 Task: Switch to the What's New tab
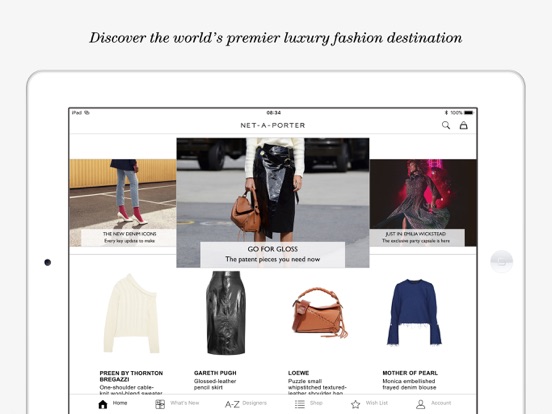coord(184,403)
